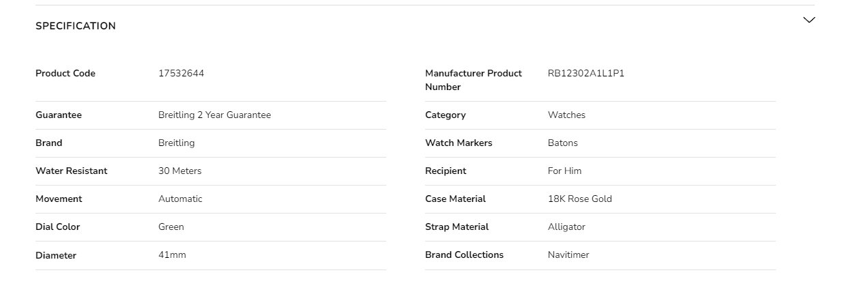Select the 41mm diameter value
The height and width of the screenshot is (292, 868).
pos(172,254)
